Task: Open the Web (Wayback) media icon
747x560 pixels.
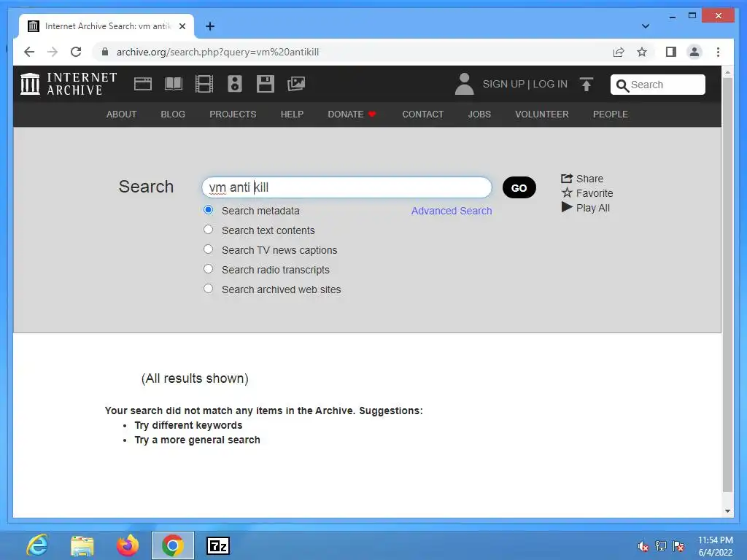Action: point(142,85)
